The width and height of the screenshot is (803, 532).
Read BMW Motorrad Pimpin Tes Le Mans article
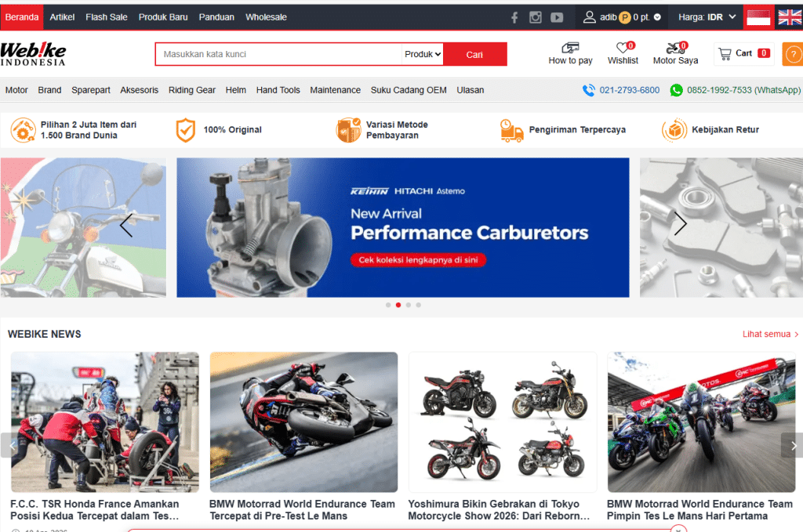tap(699, 510)
